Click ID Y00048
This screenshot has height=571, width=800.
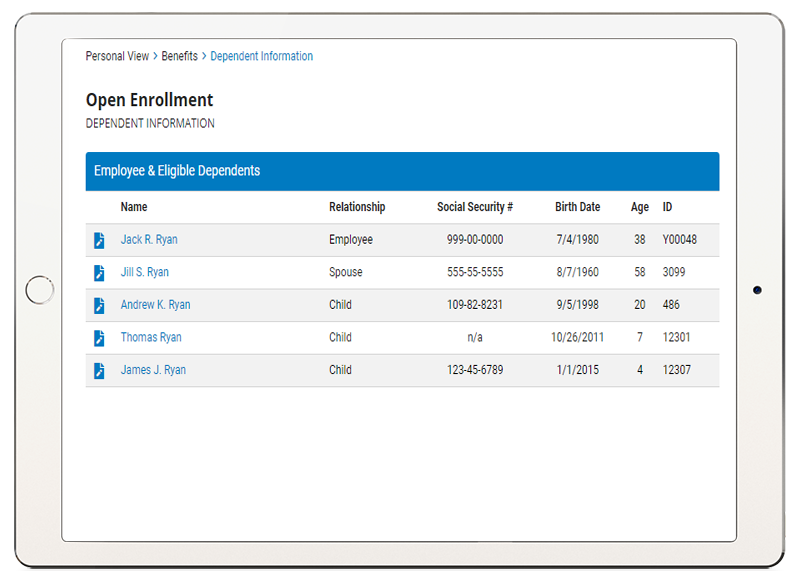tap(680, 240)
